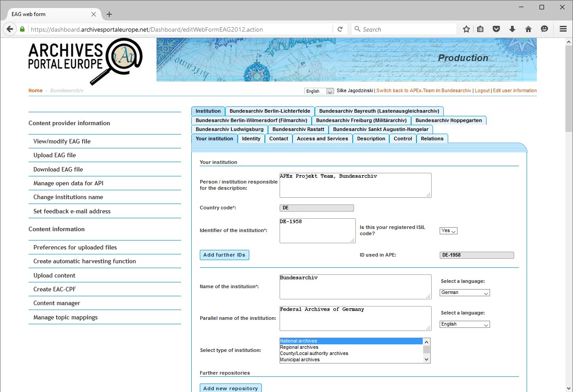Open Bundesarchiv Bayreuth (Lastenausgleichsarchiv) tab

(x=379, y=111)
